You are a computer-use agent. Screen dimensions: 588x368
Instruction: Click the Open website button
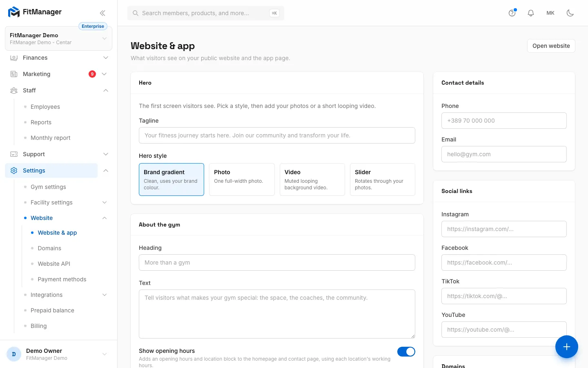[551, 46]
